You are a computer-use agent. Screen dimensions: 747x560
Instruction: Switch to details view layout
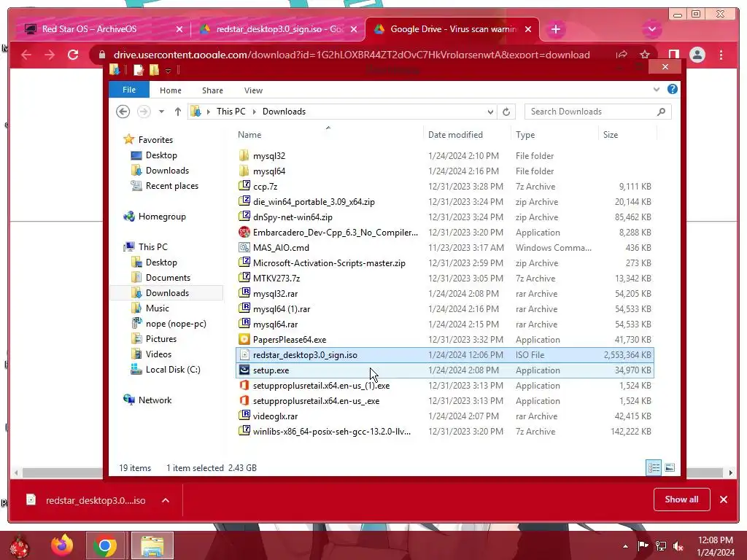point(654,467)
